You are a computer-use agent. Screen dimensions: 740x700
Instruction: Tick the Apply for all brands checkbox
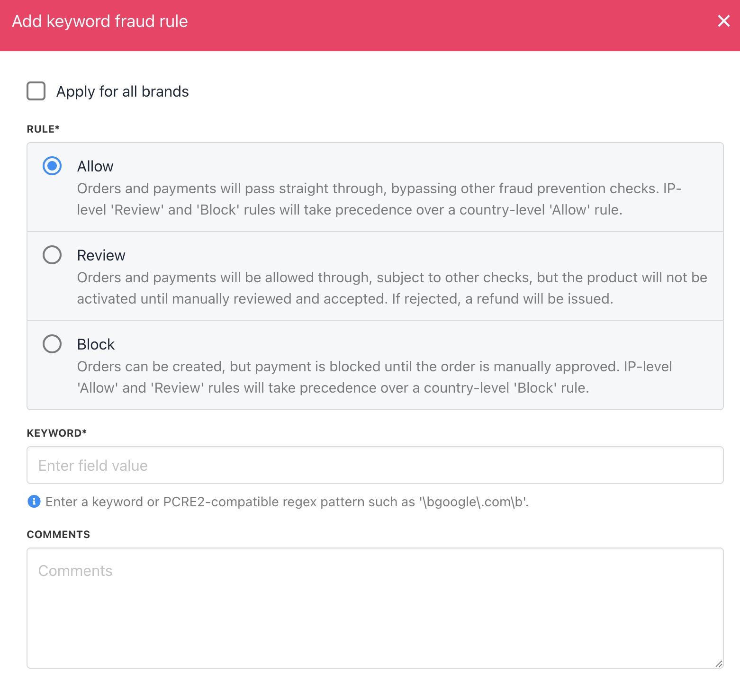coord(36,91)
